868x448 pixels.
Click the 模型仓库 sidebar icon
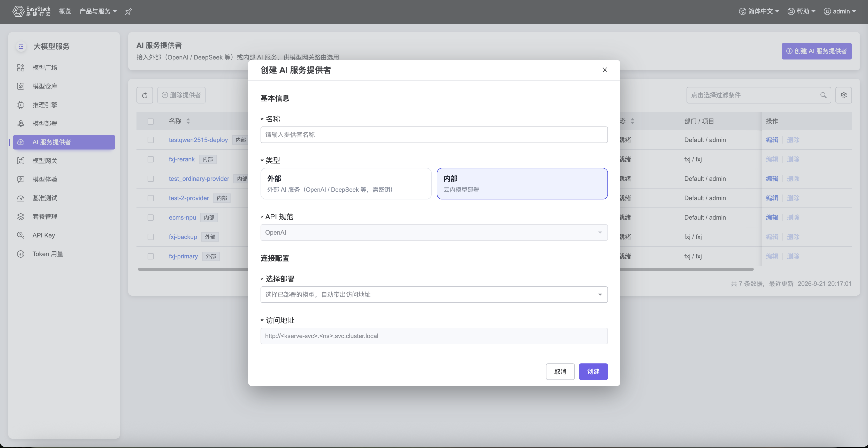pyautogui.click(x=21, y=86)
